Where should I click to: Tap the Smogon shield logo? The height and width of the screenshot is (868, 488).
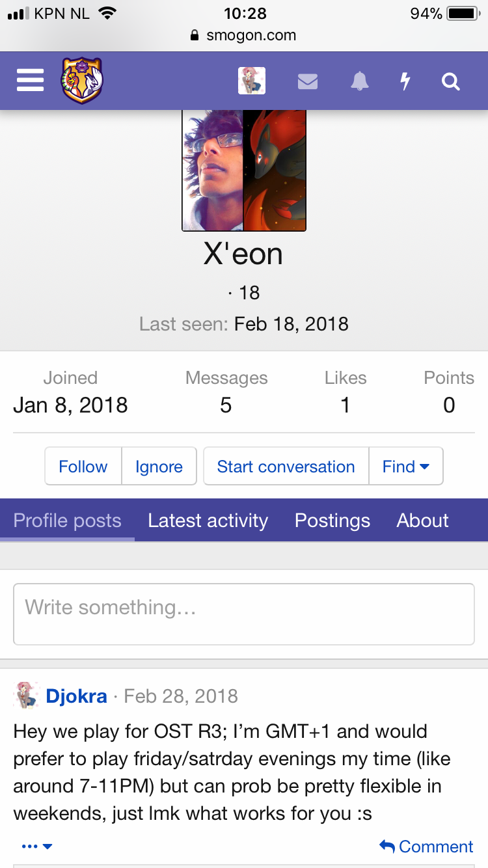[82, 81]
